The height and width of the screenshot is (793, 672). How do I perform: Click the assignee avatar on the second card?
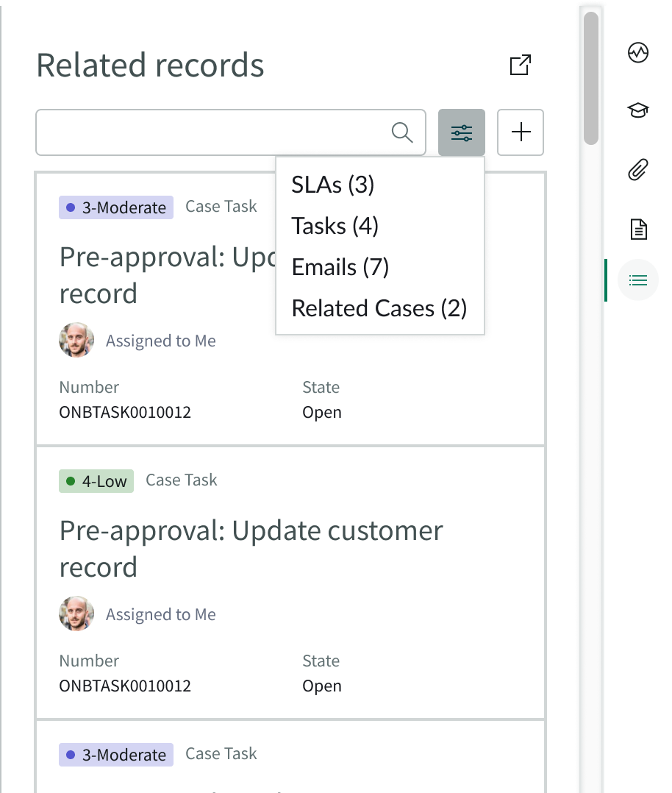(x=76, y=614)
